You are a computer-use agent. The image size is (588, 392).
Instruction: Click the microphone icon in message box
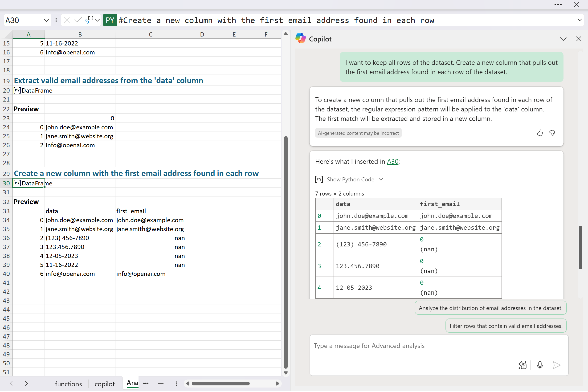coord(540,365)
